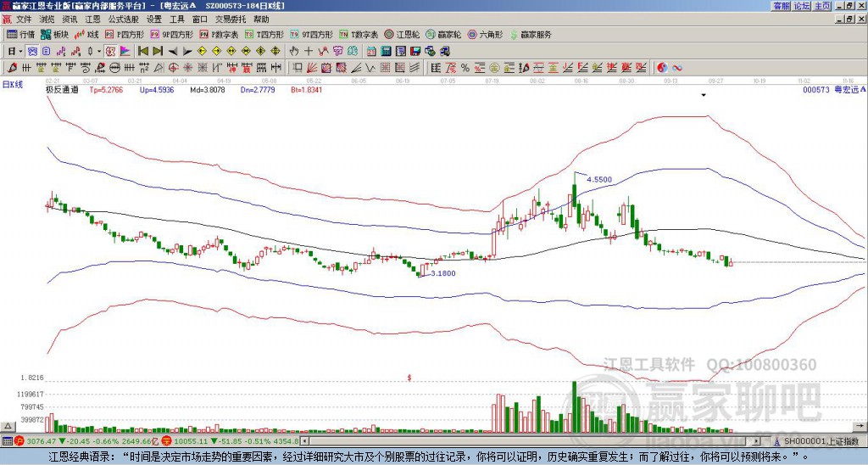This screenshot has height=465, width=868.
Task: Open the calculator icon
Action: tap(386, 52)
